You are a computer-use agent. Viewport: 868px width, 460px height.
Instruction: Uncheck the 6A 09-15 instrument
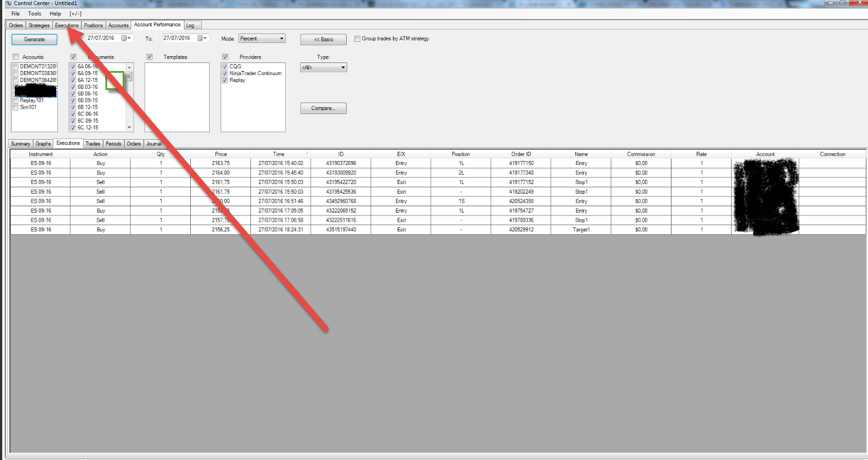[73, 73]
